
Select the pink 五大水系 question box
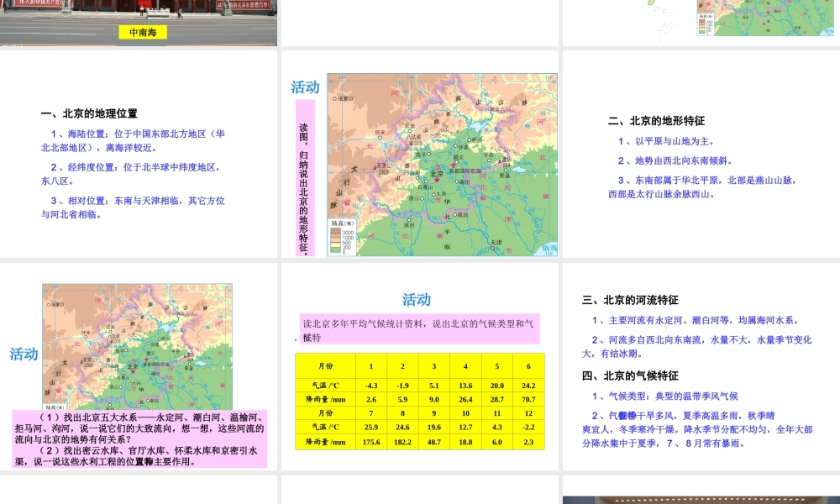[139, 439]
